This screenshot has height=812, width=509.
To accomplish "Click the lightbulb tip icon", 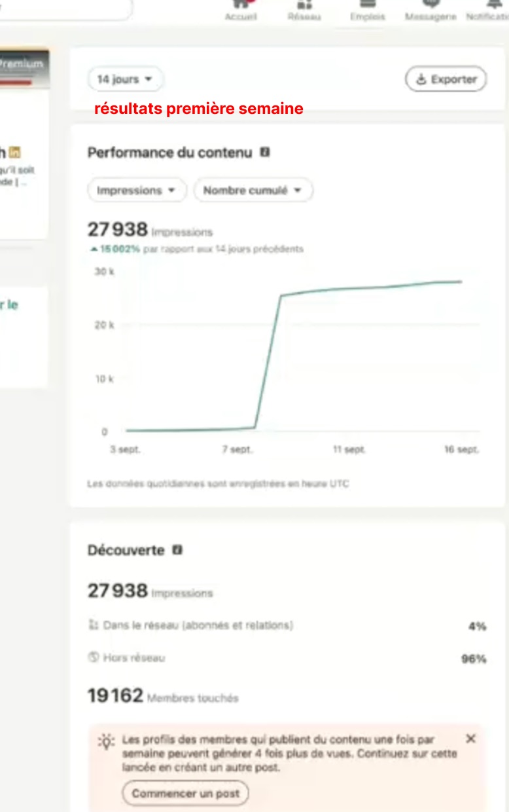I will tap(106, 741).
